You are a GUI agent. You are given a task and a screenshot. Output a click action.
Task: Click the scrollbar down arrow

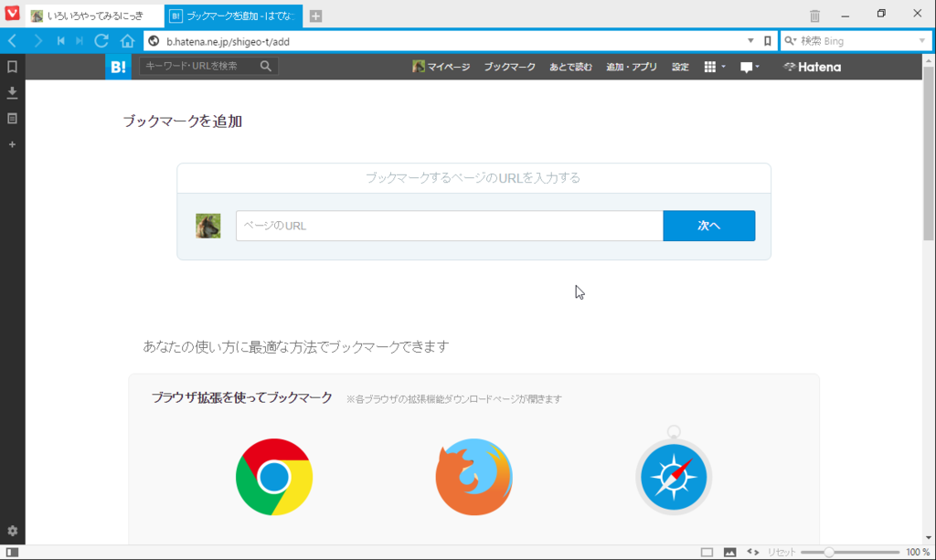pyautogui.click(x=929, y=538)
